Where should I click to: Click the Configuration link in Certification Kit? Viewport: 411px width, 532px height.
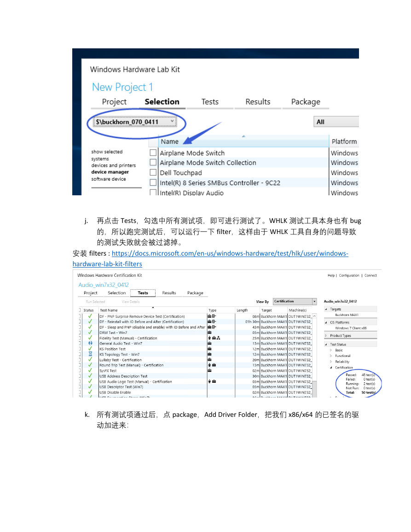coord(349,275)
